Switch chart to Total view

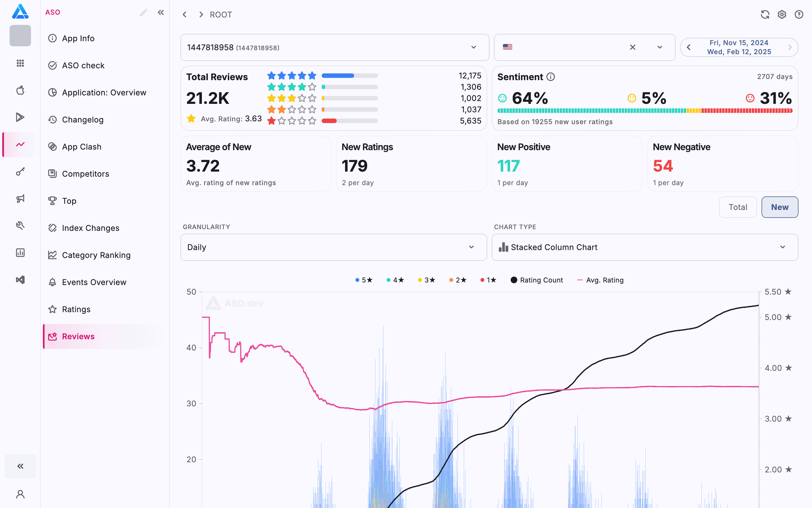click(738, 207)
